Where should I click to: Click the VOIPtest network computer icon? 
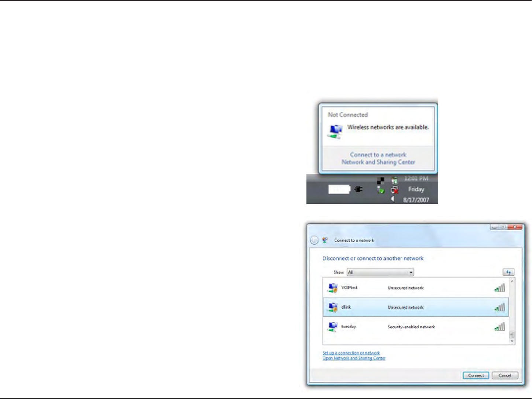tap(333, 288)
